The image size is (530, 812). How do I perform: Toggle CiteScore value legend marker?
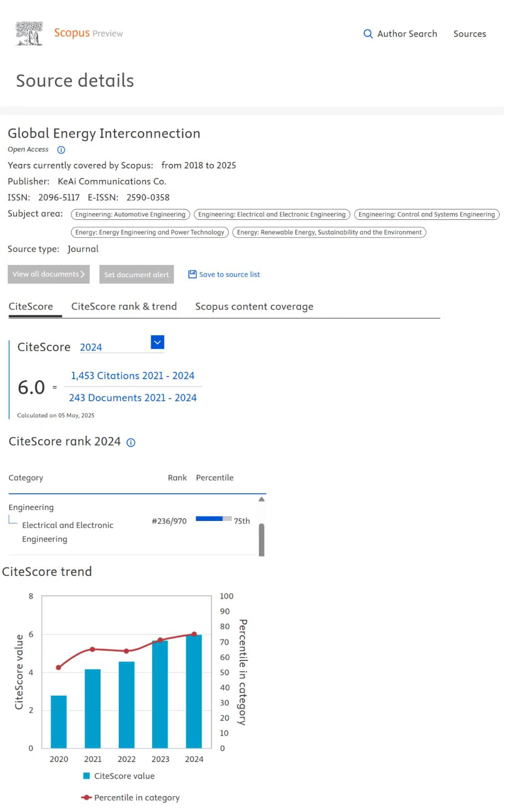pyautogui.click(x=87, y=776)
